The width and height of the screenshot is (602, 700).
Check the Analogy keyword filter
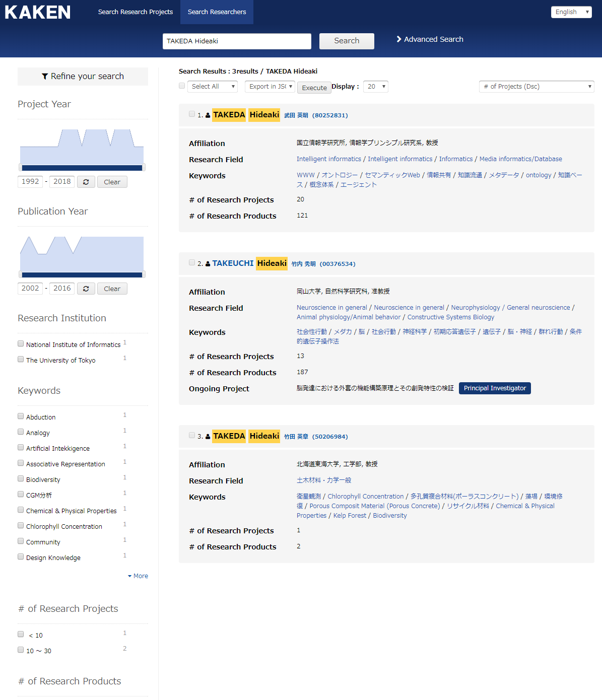(21, 432)
